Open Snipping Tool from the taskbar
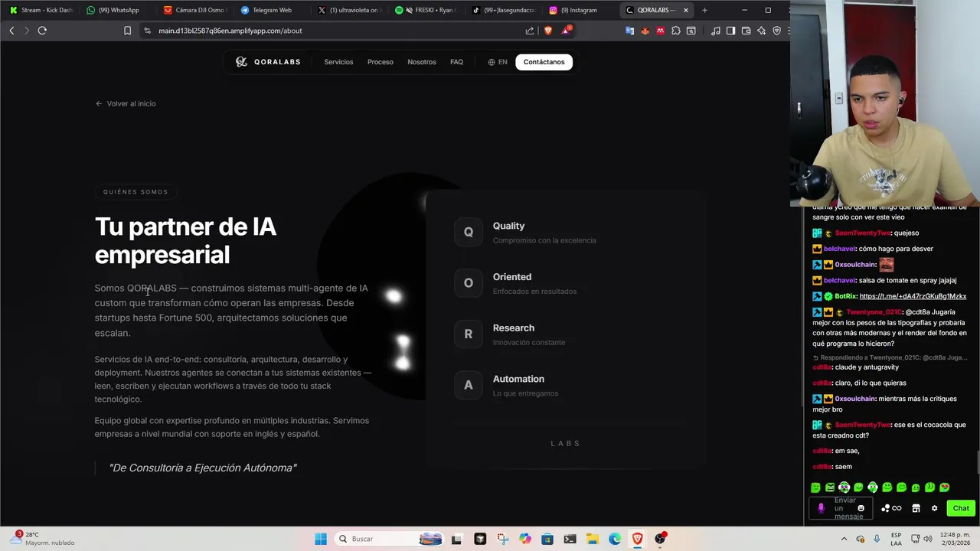The image size is (980, 551). (x=502, y=539)
